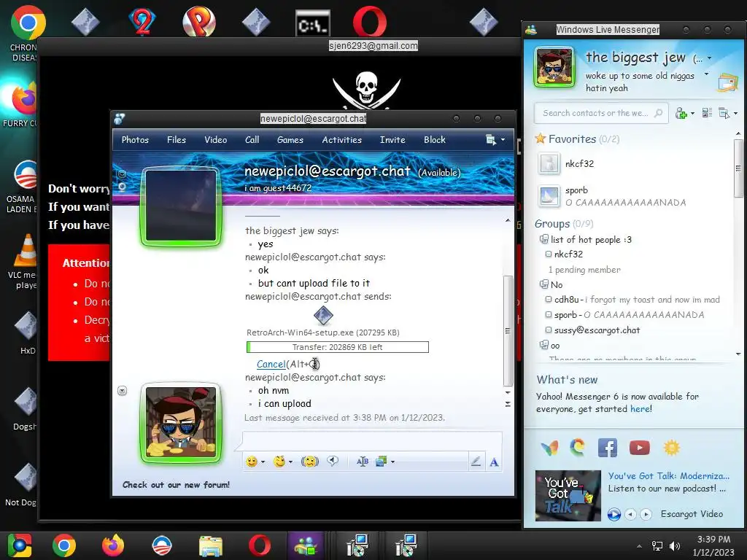Click the voice clip speech bubble icon
Image resolution: width=747 pixels, height=560 pixels.
pyautogui.click(x=333, y=461)
